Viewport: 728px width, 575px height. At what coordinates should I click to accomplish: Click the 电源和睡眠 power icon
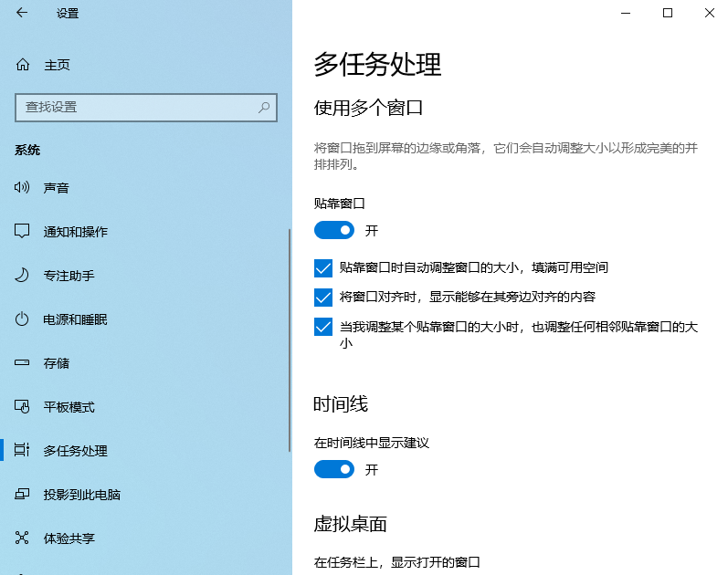pyautogui.click(x=23, y=319)
